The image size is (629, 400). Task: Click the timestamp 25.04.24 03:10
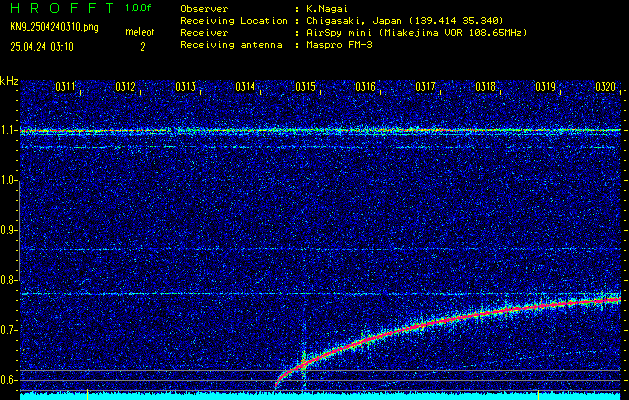click(42, 47)
